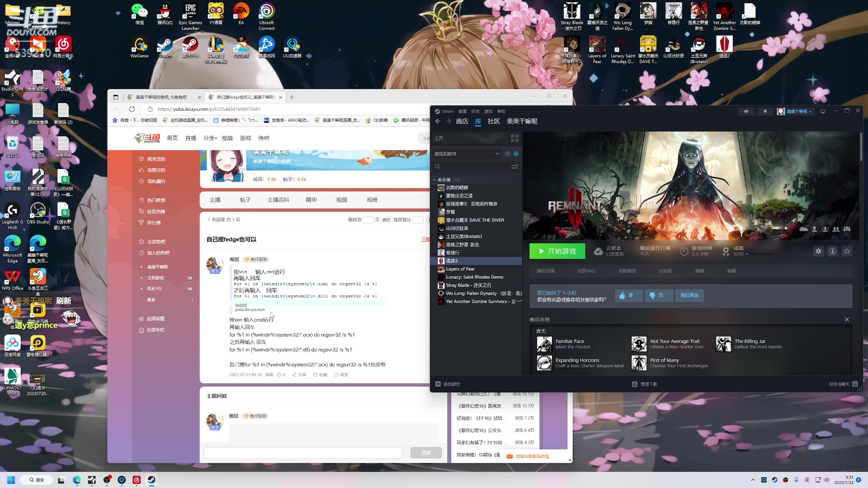868x488 pixels.
Task: Dismiss the 赛后总结 section with its X
Action: 847,319
